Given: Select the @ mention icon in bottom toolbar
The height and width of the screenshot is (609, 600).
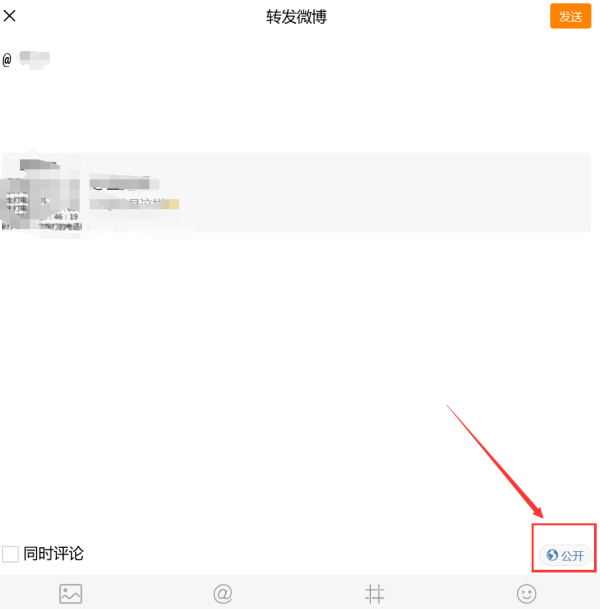Looking at the screenshot, I should coord(223,593).
